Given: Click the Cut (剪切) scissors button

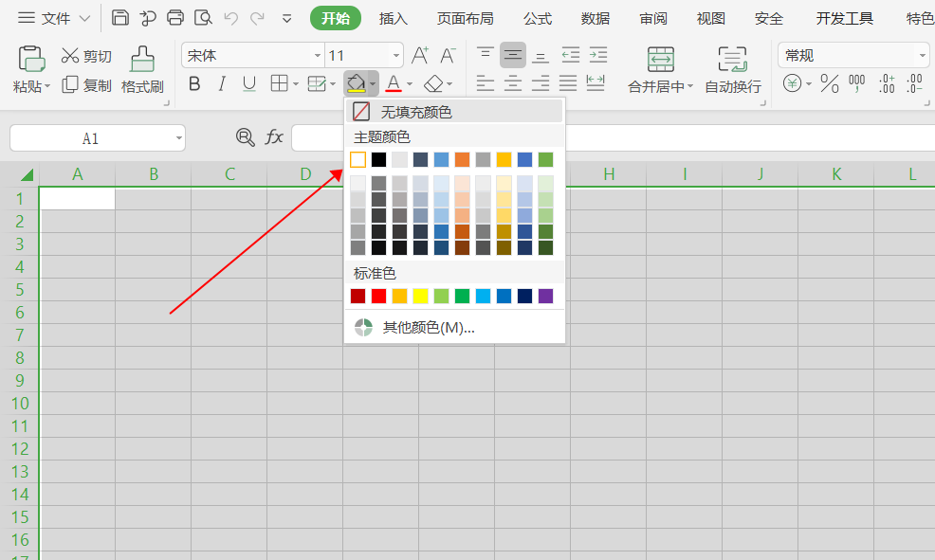Looking at the screenshot, I should click(x=86, y=56).
